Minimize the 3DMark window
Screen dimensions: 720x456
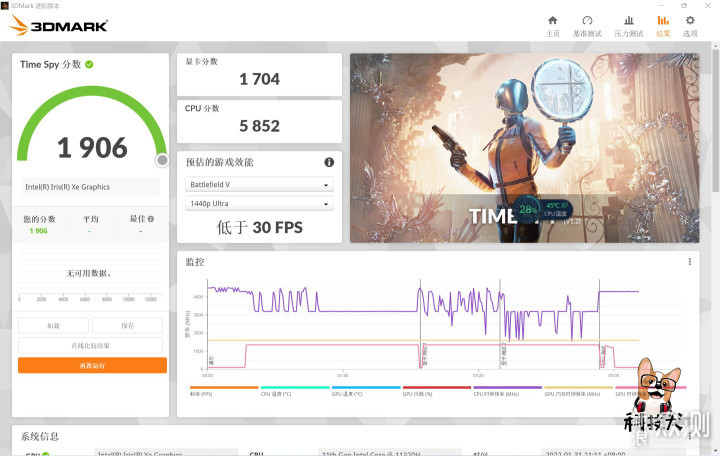(661, 6)
